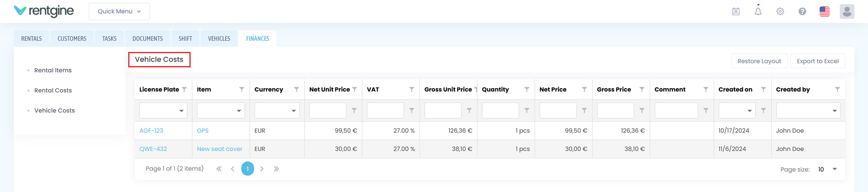Switch to the RENTALS tab
868x192 pixels.
click(x=31, y=38)
